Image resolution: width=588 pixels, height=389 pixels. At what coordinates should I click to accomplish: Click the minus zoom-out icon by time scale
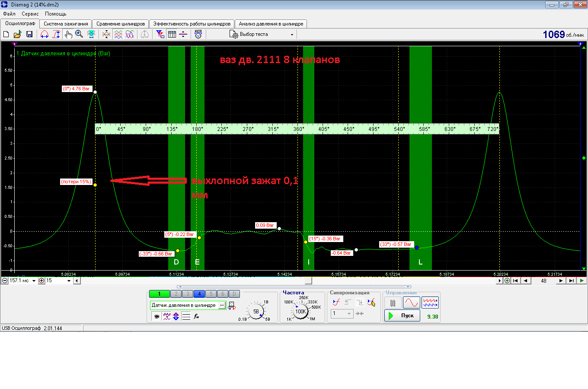(5, 281)
